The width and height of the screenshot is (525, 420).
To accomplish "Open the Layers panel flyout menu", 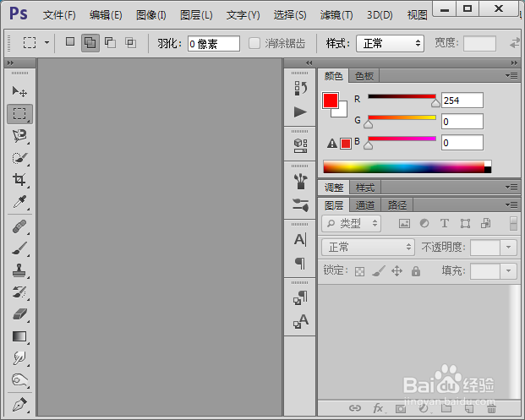I will [x=511, y=205].
